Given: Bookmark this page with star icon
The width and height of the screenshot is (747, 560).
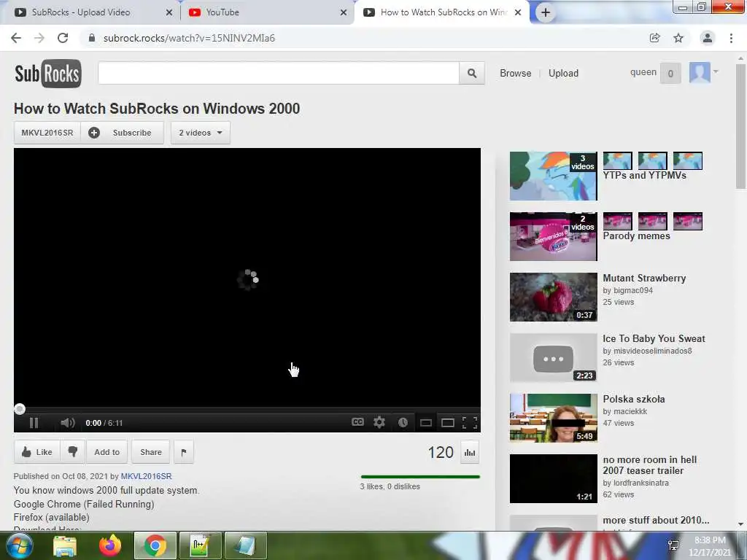Looking at the screenshot, I should (678, 38).
